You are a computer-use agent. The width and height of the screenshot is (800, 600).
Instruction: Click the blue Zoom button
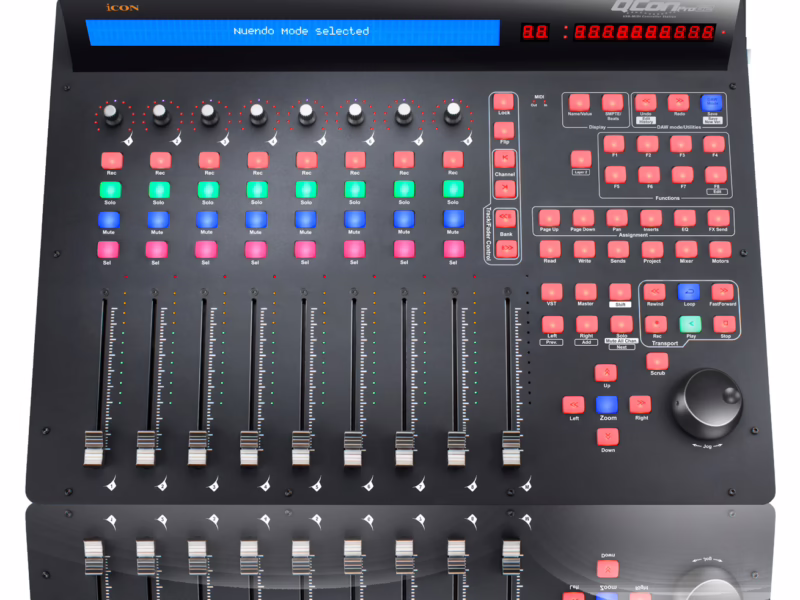[607, 405]
